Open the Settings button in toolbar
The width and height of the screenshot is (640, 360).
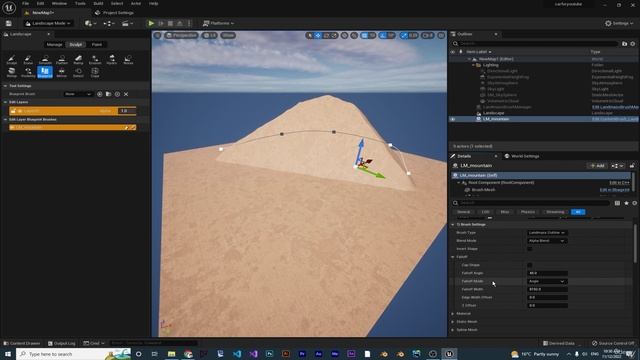point(619,23)
